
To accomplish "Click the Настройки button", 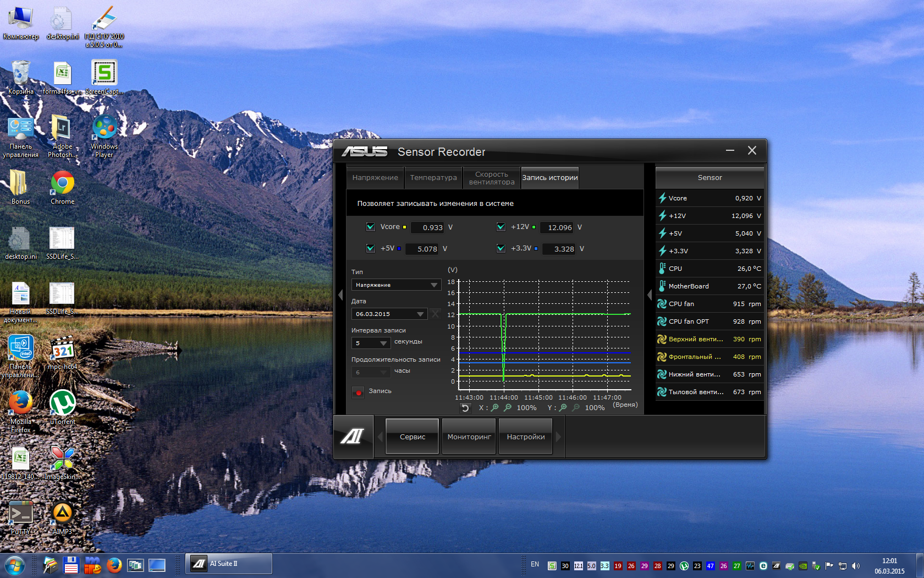I will 526,437.
